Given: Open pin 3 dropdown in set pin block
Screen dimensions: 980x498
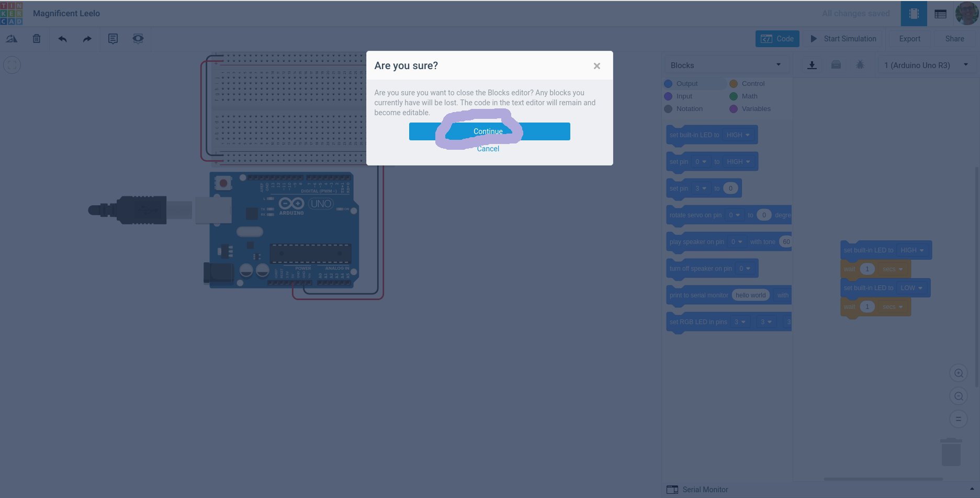Looking at the screenshot, I should pos(701,189).
